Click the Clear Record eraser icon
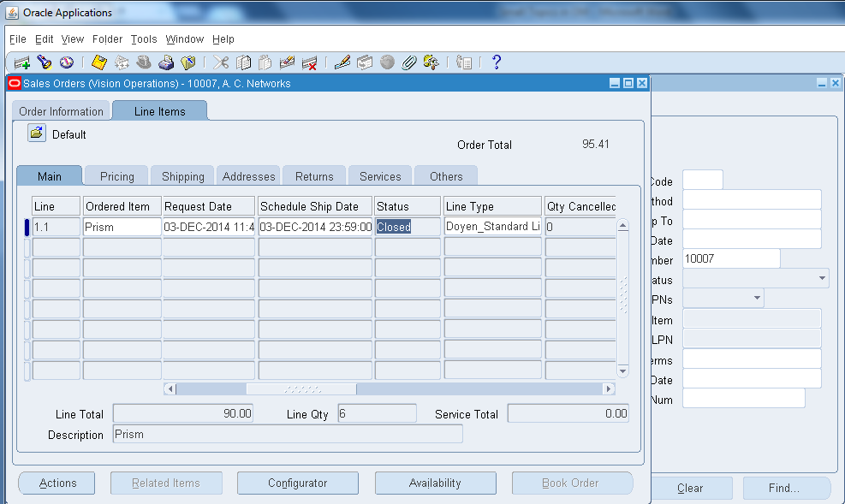The height and width of the screenshot is (504, 845). 288,62
